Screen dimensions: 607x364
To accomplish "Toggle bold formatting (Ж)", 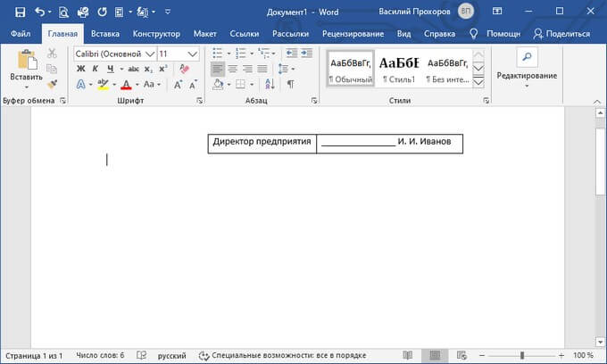I will (80, 69).
